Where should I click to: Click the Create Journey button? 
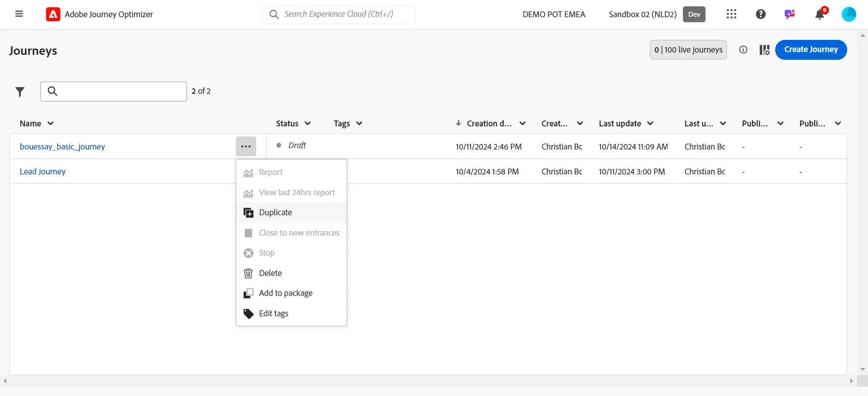click(811, 50)
